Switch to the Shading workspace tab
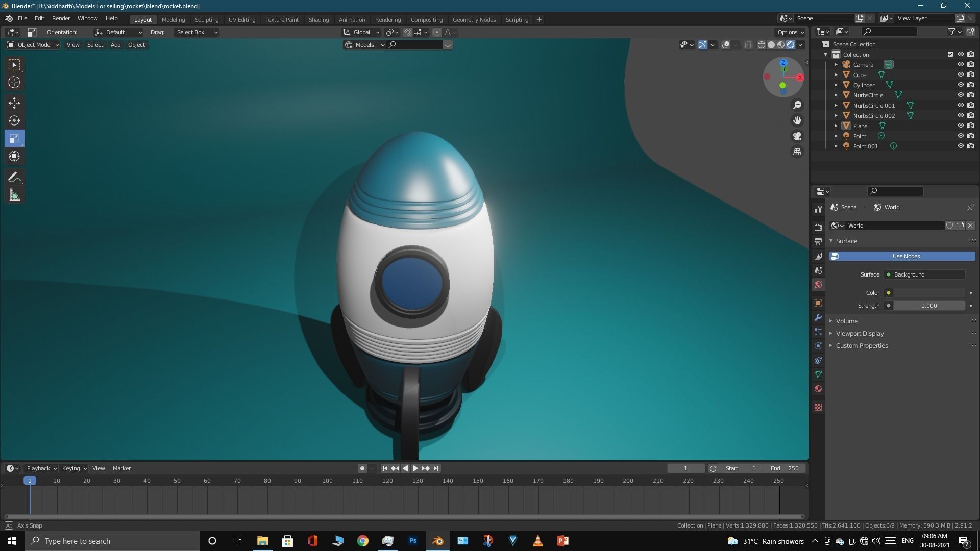 pos(318,19)
